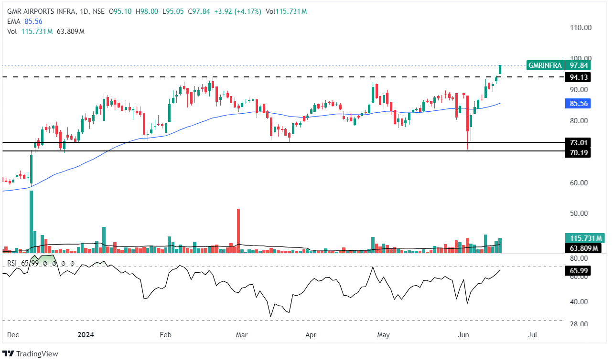613x364 pixels.
Task: Select the latest green candlestick above 94.13
Action: point(500,69)
